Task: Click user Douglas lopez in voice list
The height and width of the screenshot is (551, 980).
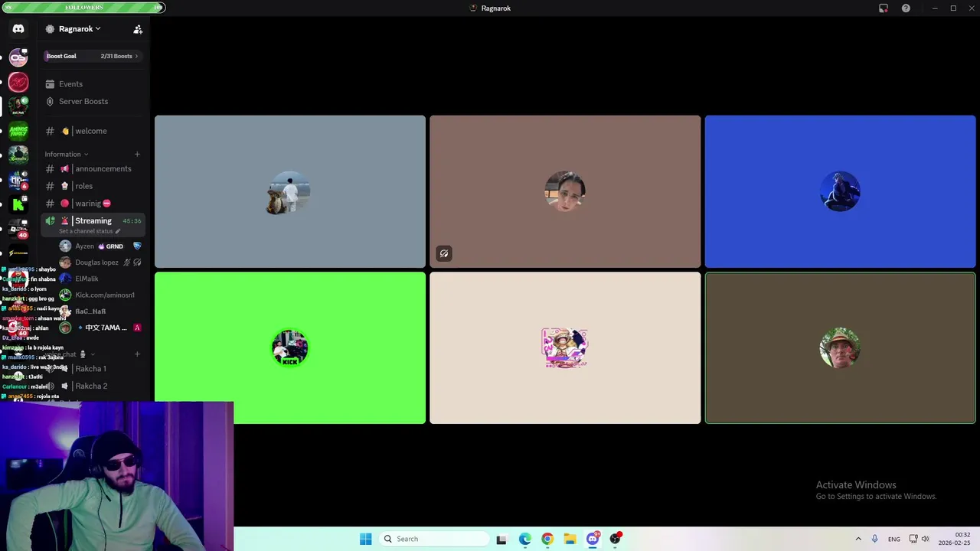Action: coord(96,262)
